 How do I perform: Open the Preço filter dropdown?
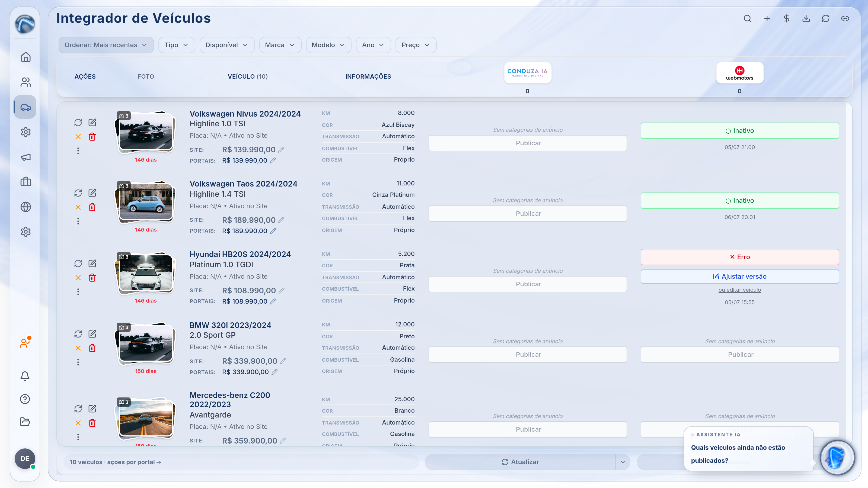pos(416,45)
